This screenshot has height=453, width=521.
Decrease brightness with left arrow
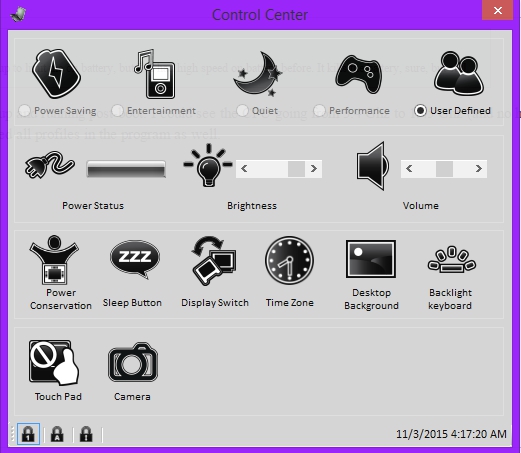[x=244, y=169]
